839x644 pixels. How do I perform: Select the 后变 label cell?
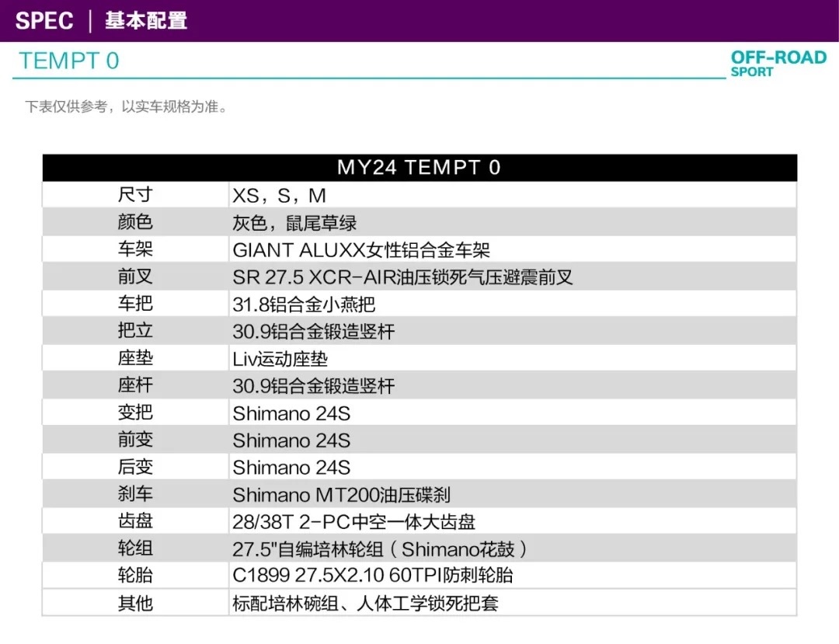coord(135,467)
